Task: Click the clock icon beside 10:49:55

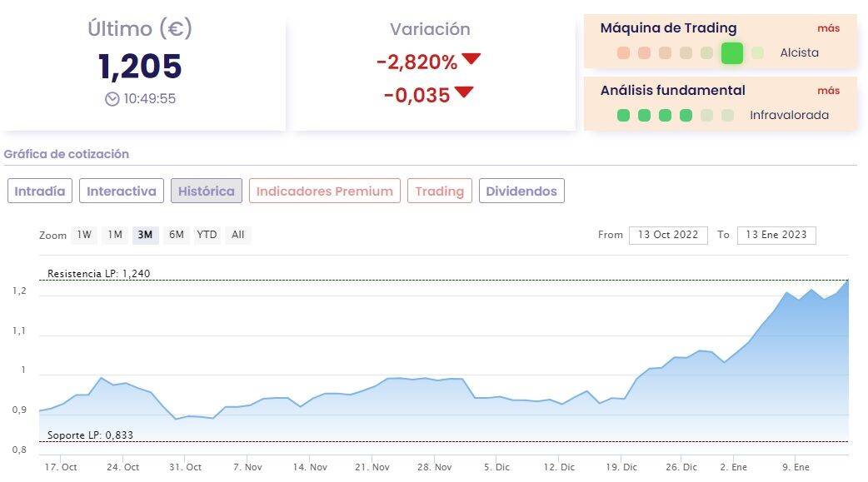Action: tap(112, 99)
